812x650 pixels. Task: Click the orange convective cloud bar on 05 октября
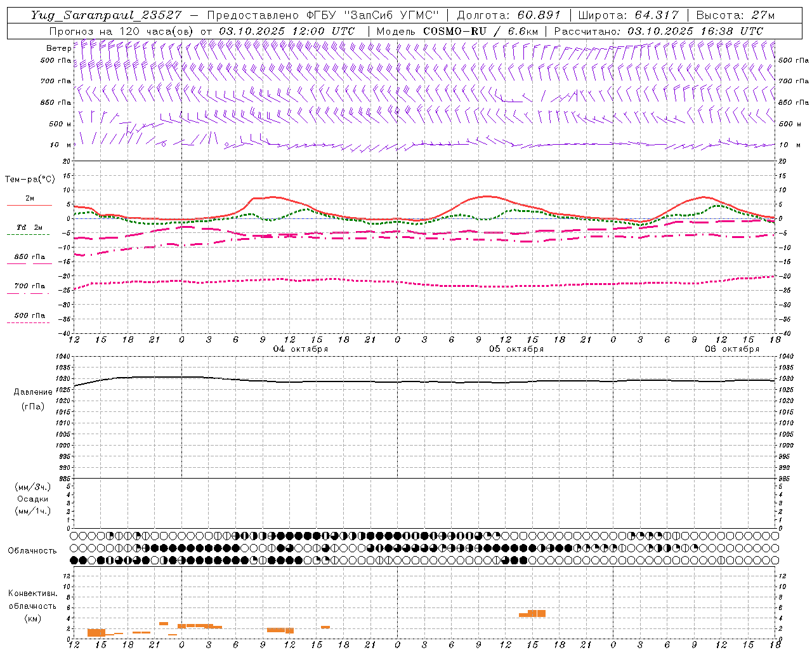tap(532, 614)
